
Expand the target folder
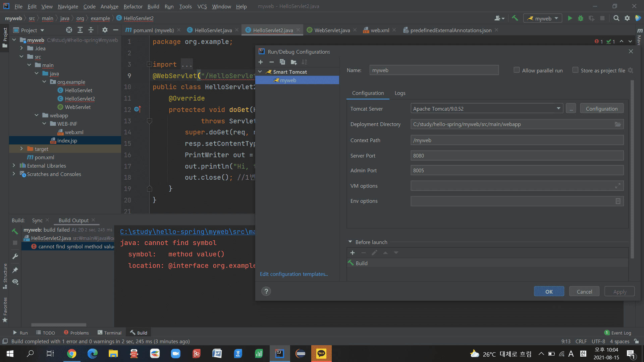pyautogui.click(x=21, y=149)
